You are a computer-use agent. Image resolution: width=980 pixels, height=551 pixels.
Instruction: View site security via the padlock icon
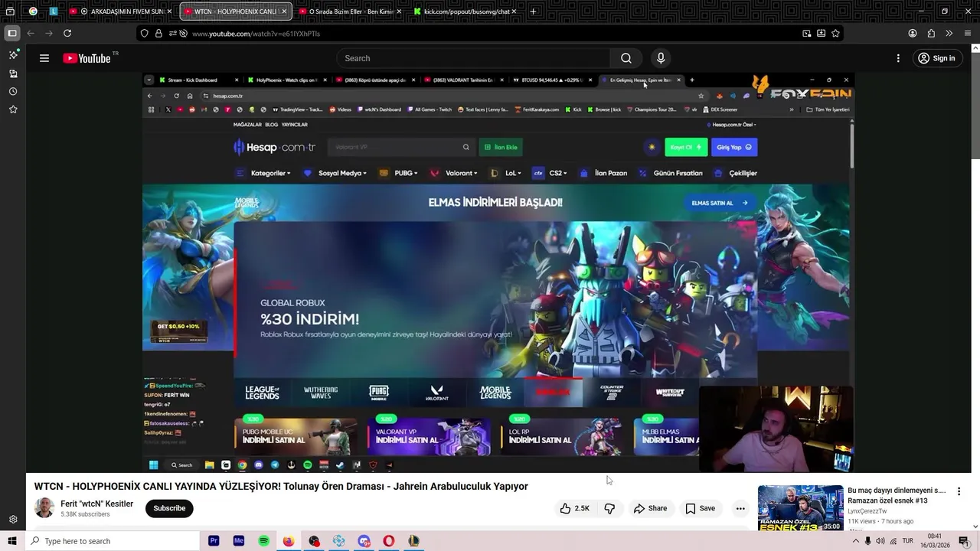(158, 33)
